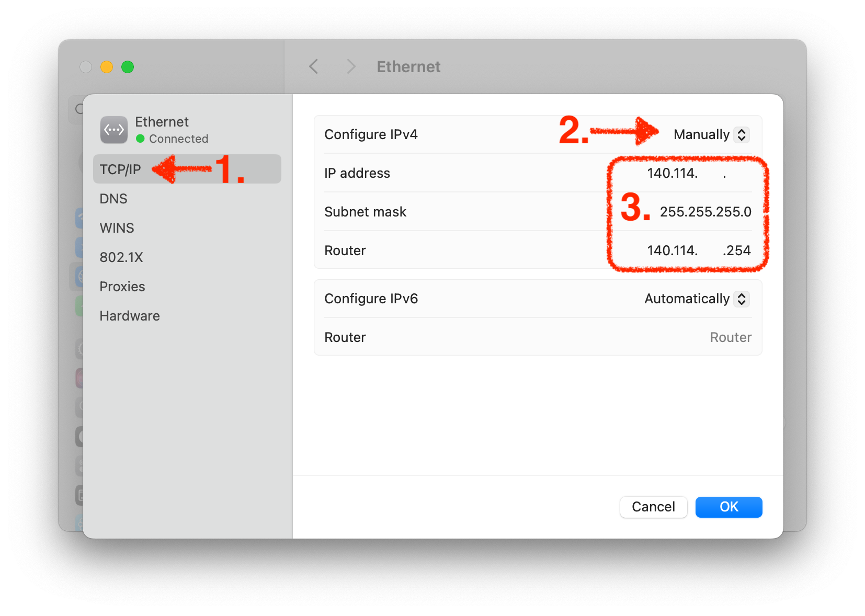Click the IPv4 Manually stepper arrows

[742, 135]
